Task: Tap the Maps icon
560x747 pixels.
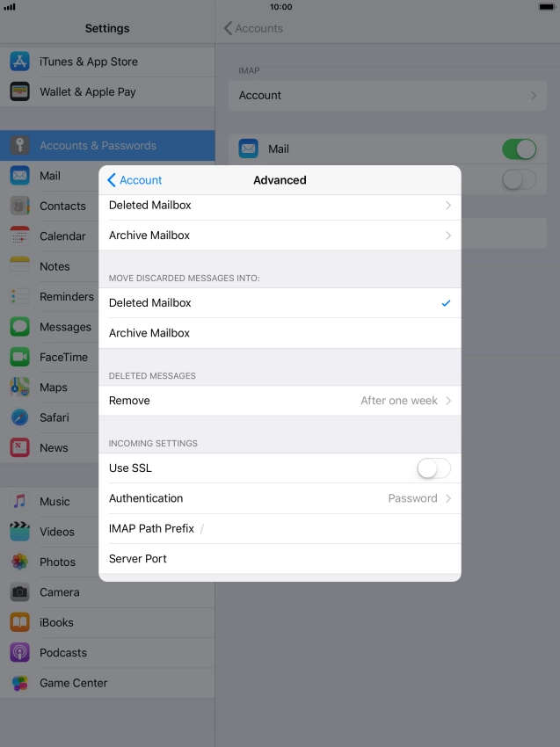Action: (x=19, y=388)
